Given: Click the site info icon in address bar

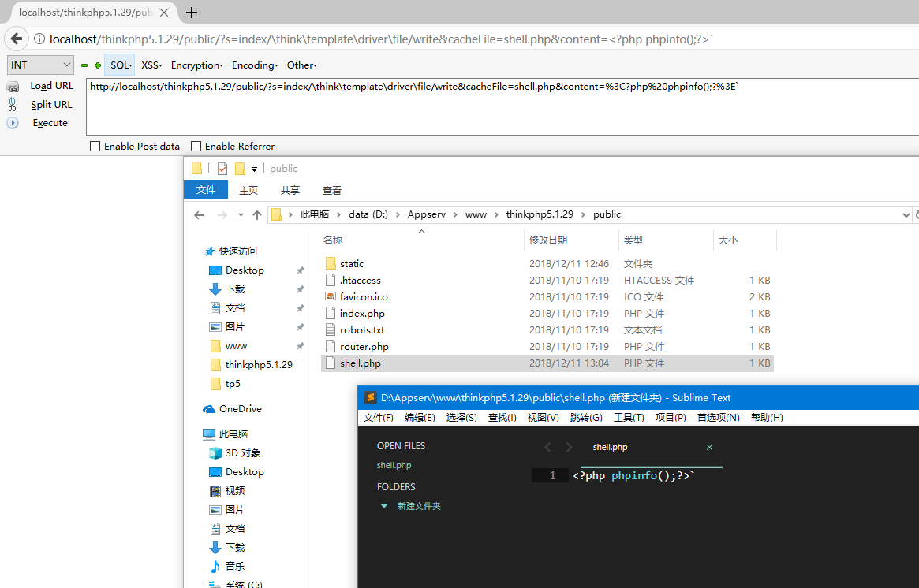Looking at the screenshot, I should click(x=39, y=39).
